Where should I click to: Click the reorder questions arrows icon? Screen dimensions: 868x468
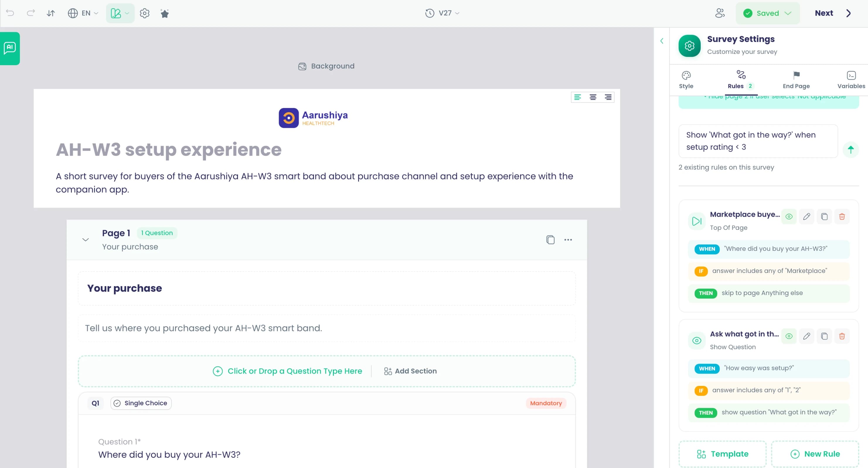[50, 13]
